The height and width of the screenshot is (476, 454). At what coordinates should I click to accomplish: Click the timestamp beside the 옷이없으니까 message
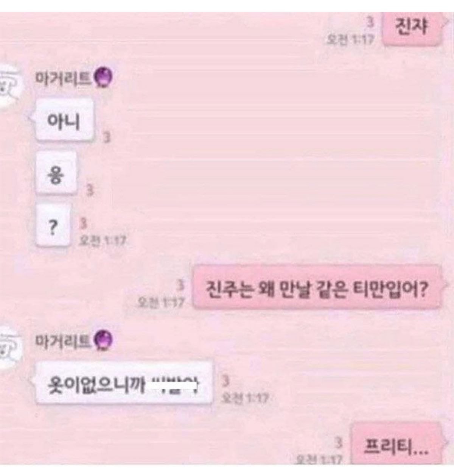pyautogui.click(x=246, y=398)
